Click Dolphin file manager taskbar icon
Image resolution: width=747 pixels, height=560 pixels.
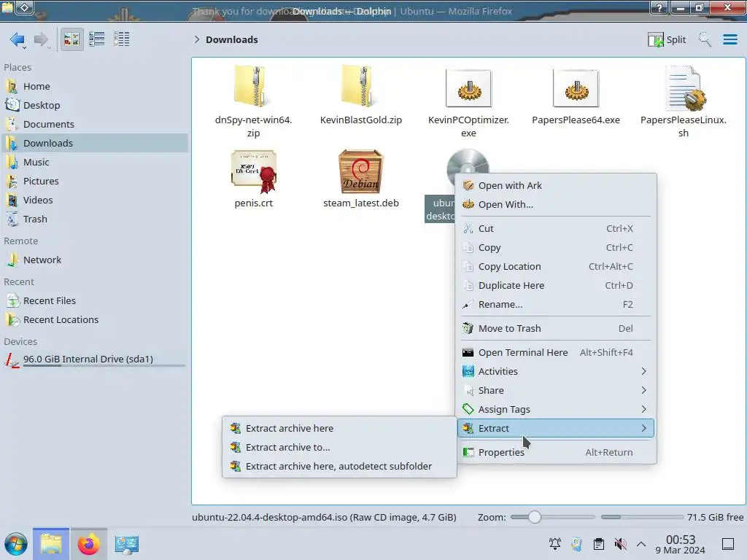click(51, 544)
